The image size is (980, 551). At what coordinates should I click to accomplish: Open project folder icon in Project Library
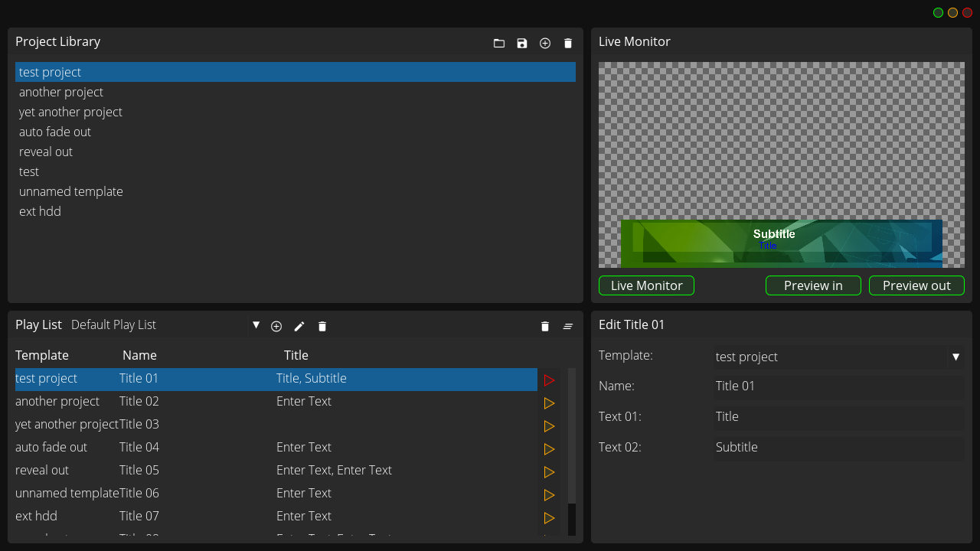499,44
